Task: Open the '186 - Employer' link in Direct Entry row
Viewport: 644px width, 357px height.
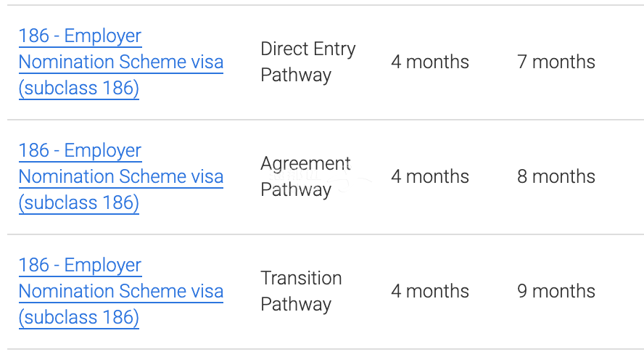Action: click(80, 36)
